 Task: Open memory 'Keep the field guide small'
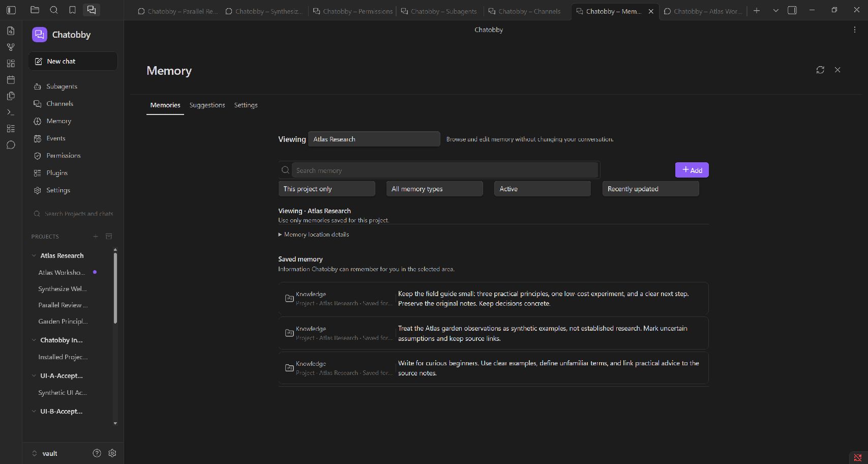coord(493,299)
